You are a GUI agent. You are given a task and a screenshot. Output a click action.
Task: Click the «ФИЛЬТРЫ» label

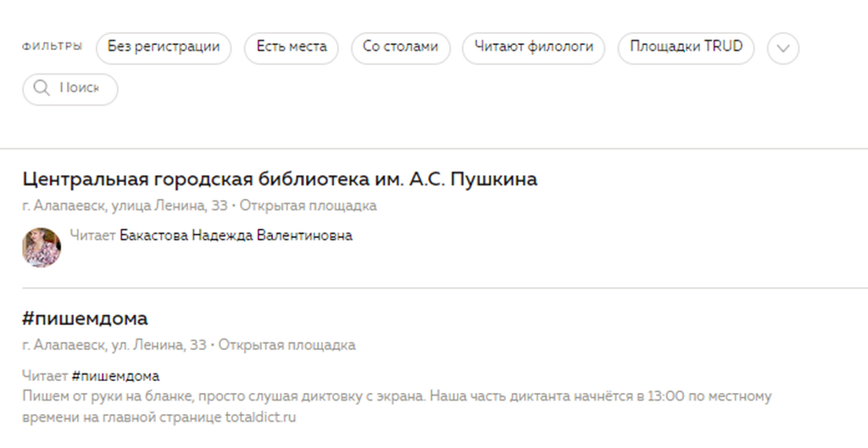tap(52, 47)
